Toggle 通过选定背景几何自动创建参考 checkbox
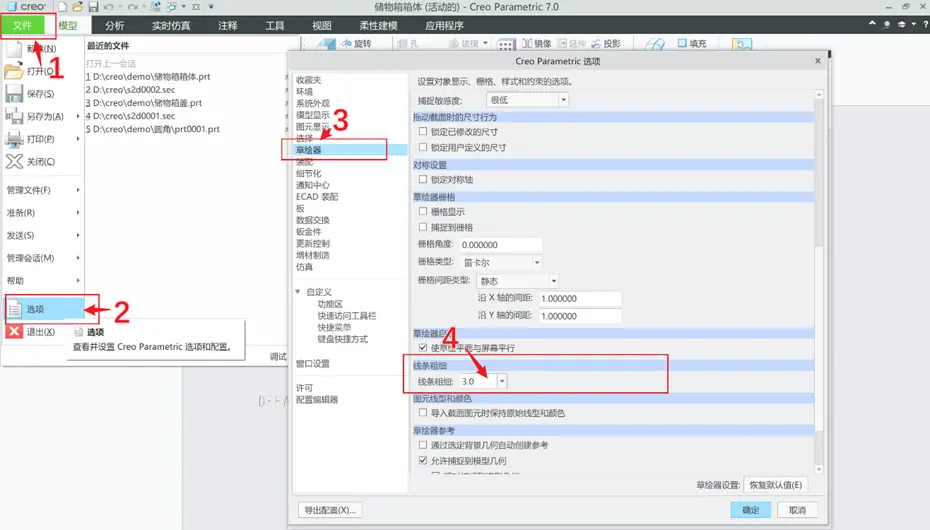Image resolution: width=930 pixels, height=530 pixels. point(423,444)
